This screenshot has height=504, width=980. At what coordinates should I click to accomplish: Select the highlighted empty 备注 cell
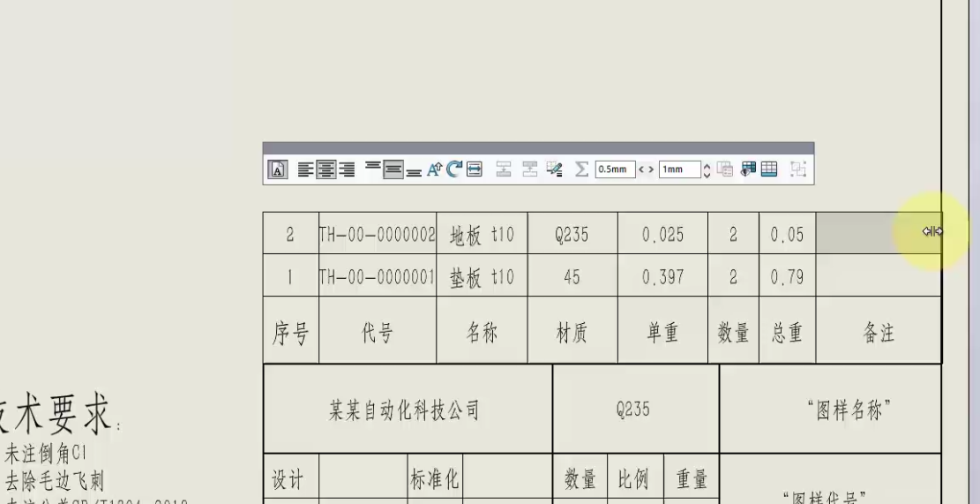pos(879,233)
